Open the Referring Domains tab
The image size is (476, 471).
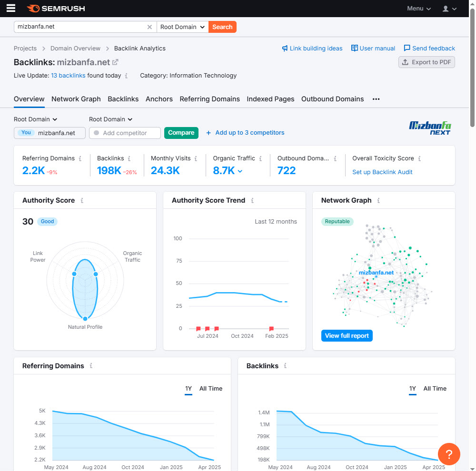click(x=210, y=99)
